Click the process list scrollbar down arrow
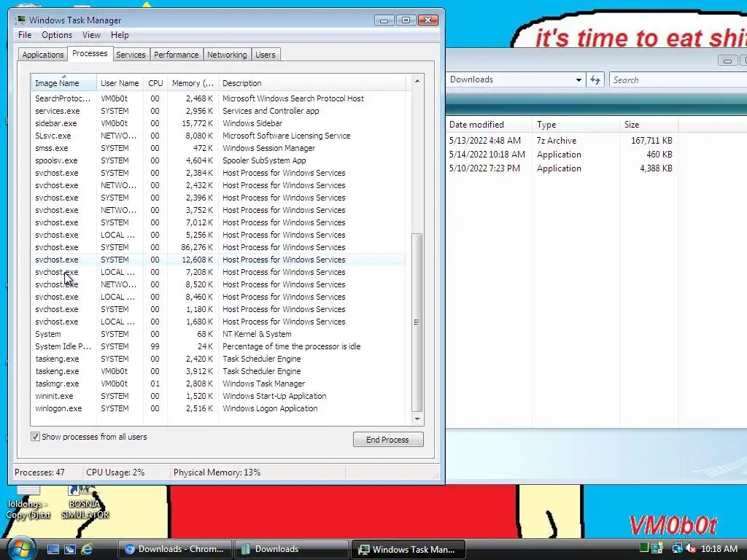The width and height of the screenshot is (747, 560). click(417, 419)
